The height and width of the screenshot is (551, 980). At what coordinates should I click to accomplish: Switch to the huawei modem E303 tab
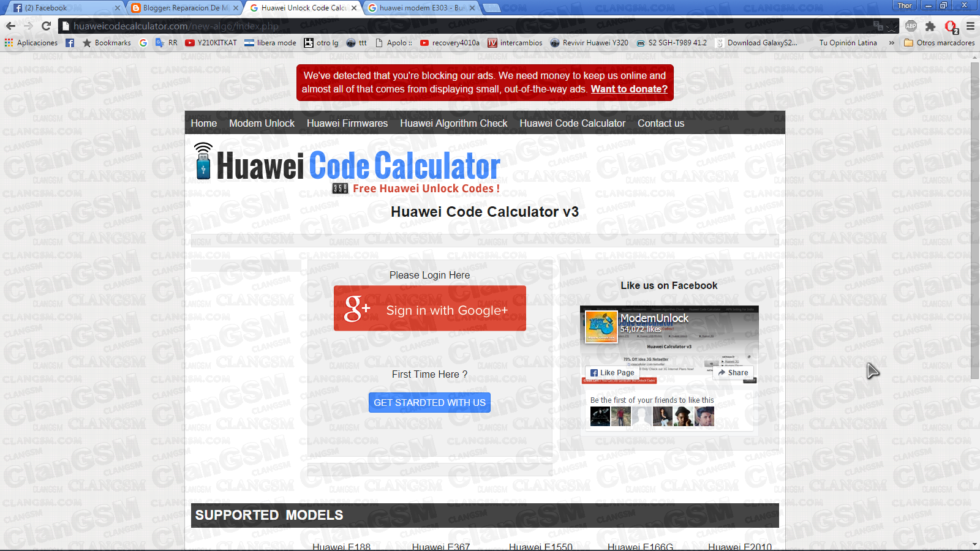(421, 8)
